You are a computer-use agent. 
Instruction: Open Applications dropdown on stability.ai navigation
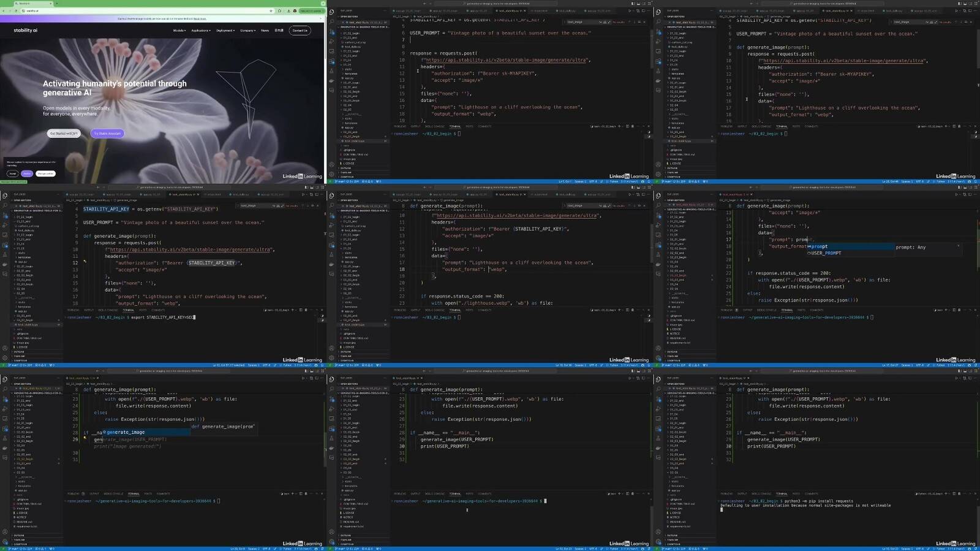click(201, 31)
